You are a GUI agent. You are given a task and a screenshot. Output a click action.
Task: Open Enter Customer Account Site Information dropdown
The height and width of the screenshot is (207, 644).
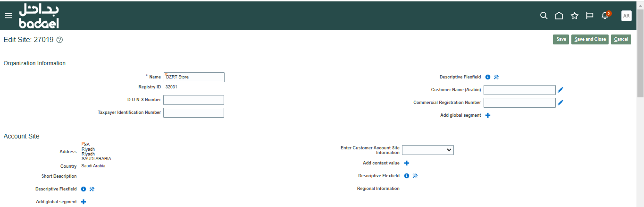428,150
